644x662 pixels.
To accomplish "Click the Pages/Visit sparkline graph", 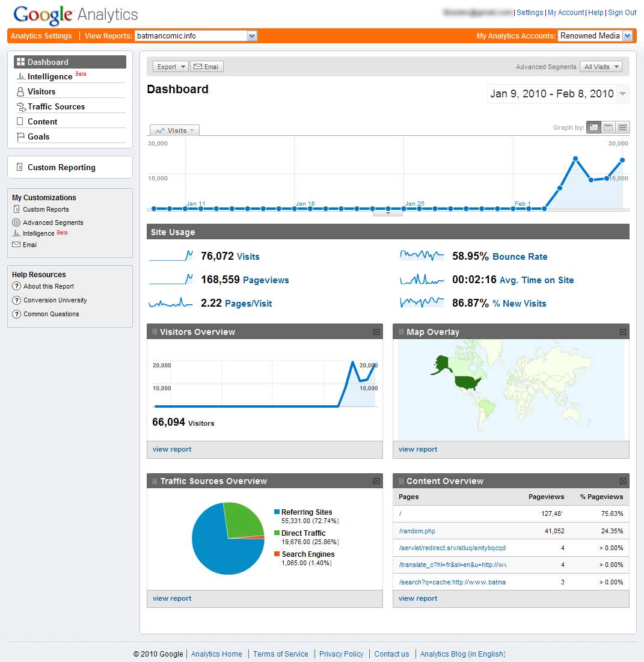I will (171, 302).
